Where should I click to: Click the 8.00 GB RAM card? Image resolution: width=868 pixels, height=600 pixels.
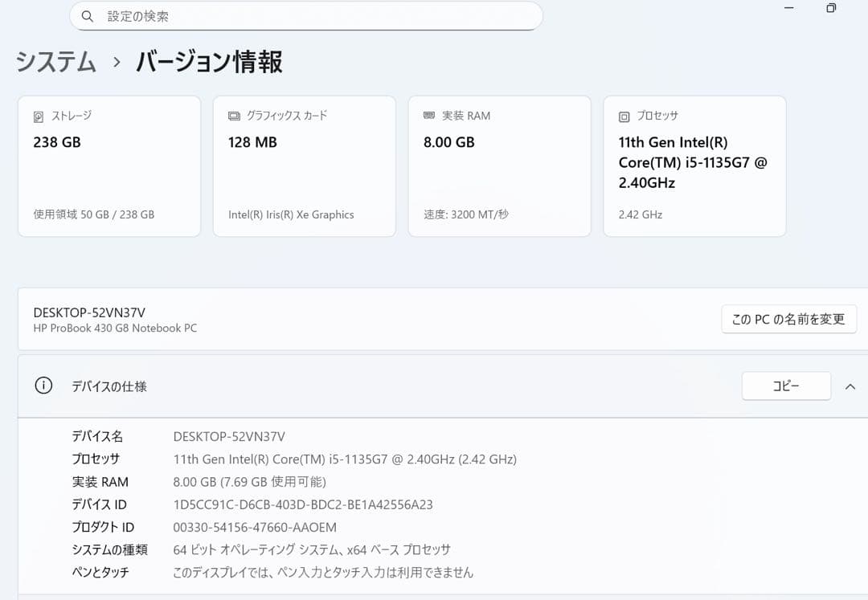click(x=499, y=165)
